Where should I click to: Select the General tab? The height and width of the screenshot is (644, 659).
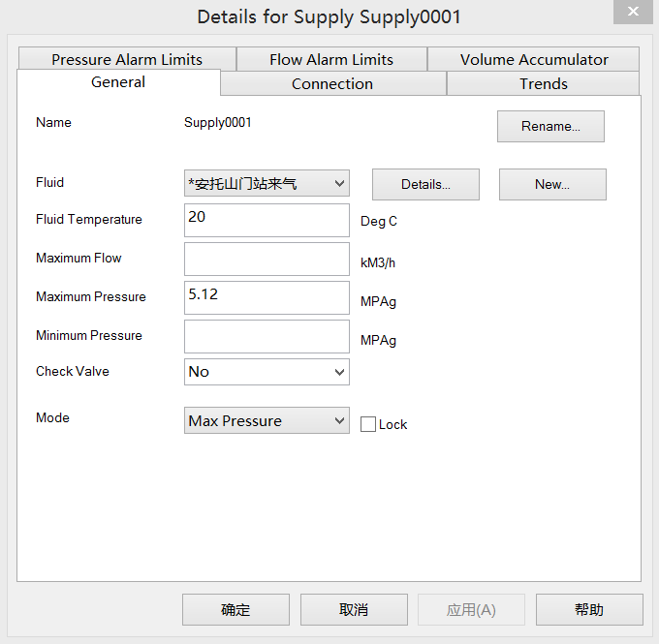(118, 82)
